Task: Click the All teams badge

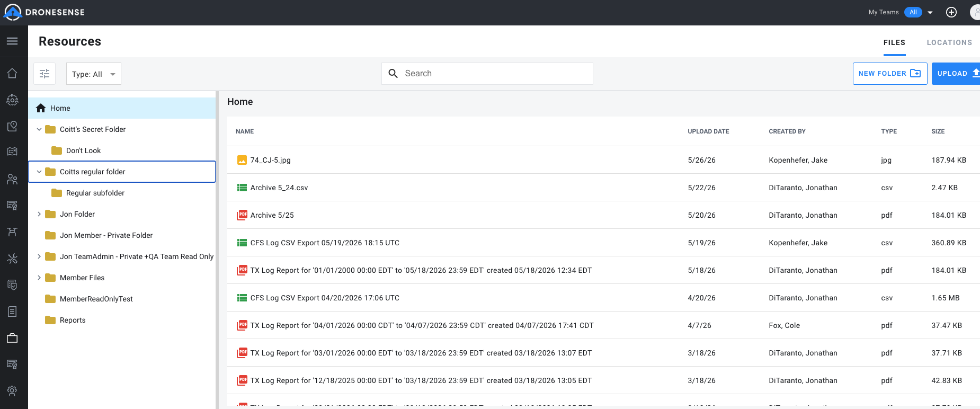Action: click(913, 12)
